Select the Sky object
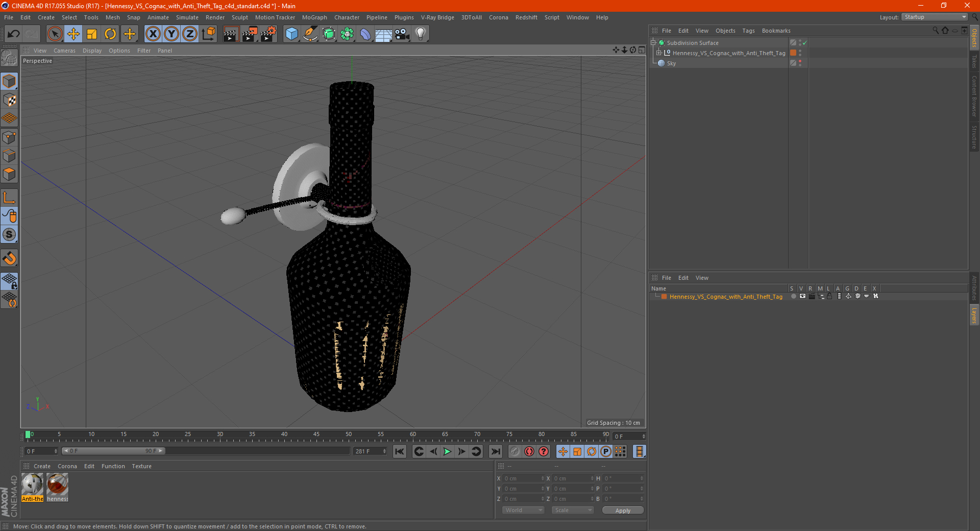Screen dimensions: 980x531 (x=671, y=63)
